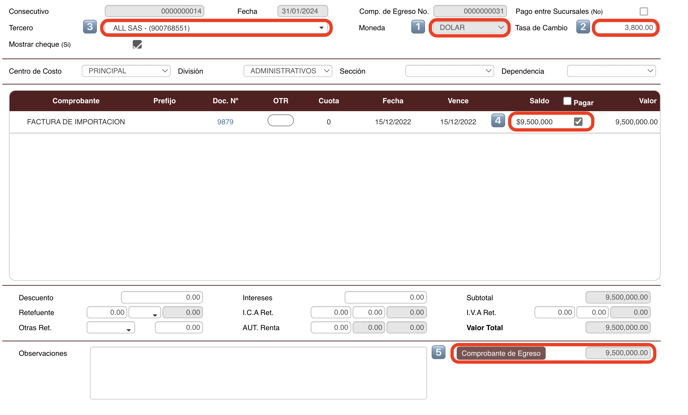The height and width of the screenshot is (415, 688).
Task: Click first AUT. Renta input field
Action: click(x=330, y=328)
